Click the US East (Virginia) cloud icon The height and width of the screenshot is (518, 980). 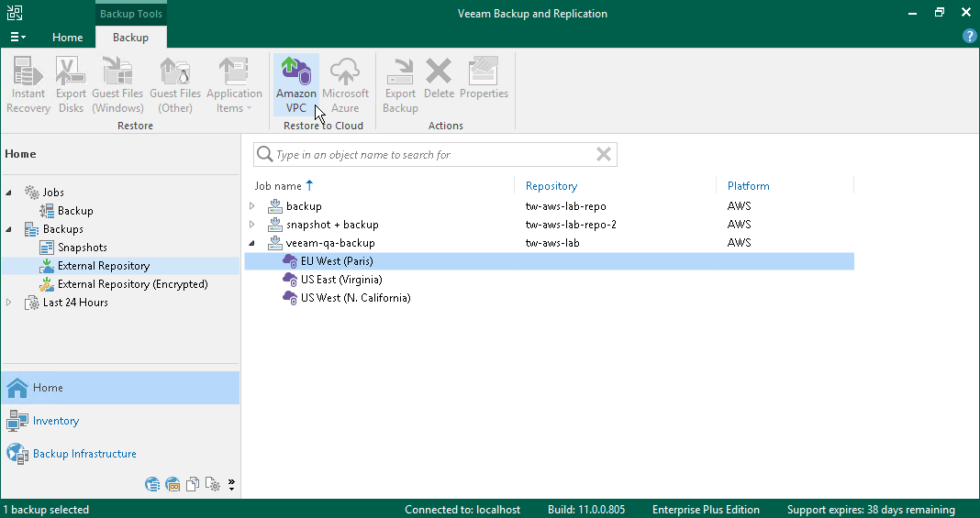pyautogui.click(x=290, y=280)
